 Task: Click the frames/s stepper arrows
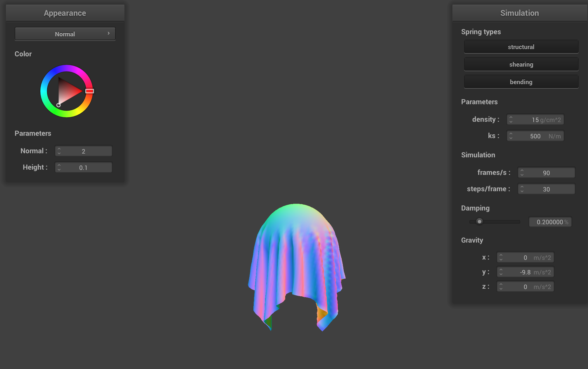click(x=522, y=173)
